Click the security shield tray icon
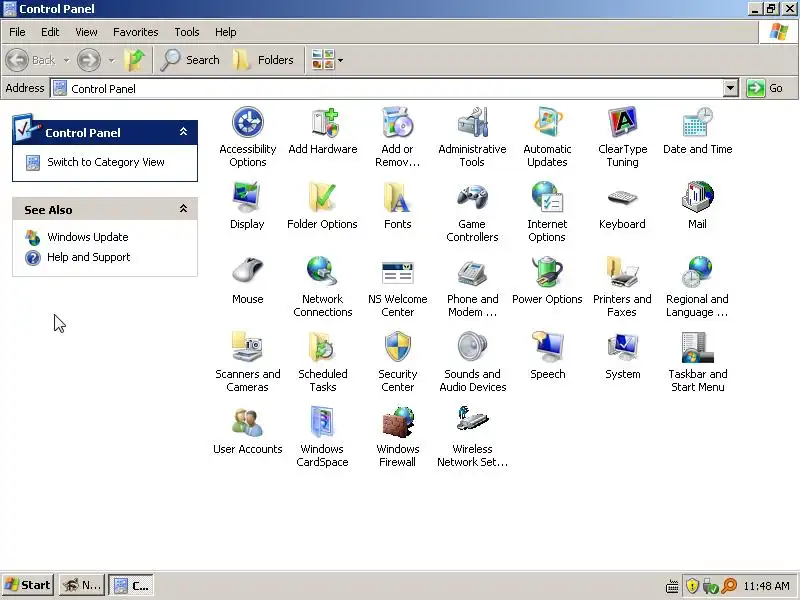 coord(692,586)
